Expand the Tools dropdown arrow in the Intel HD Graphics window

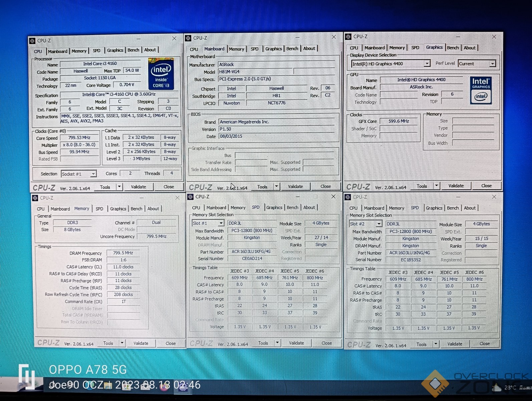point(436,186)
